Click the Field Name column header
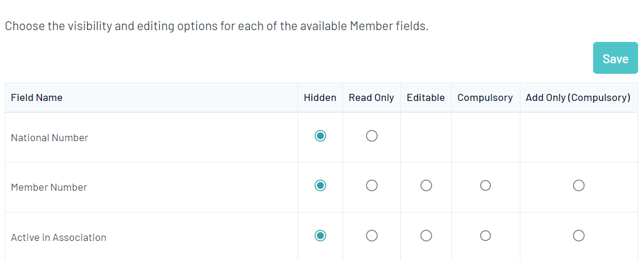 coord(37,98)
